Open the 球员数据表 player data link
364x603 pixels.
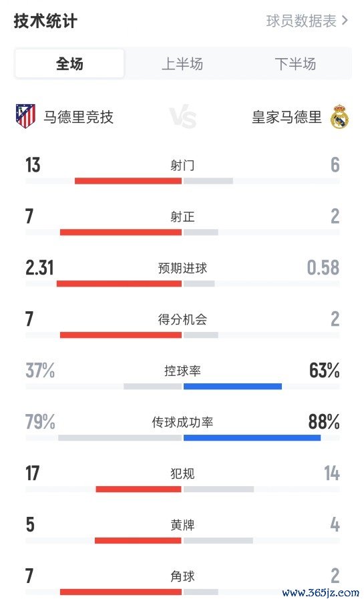[x=302, y=21]
